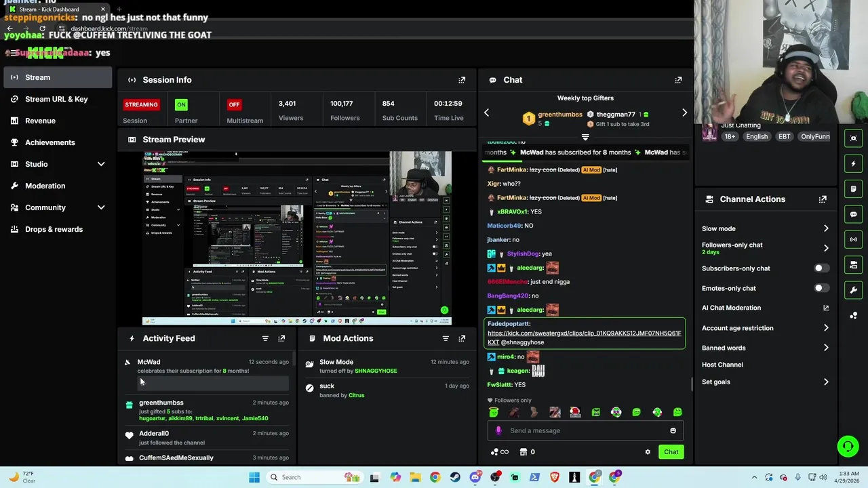Open Stream URL & Key page

point(57,99)
